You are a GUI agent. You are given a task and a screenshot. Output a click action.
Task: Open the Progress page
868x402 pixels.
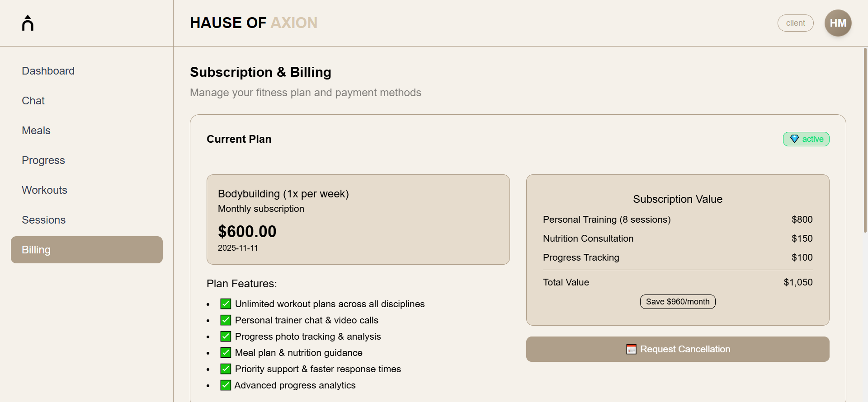click(43, 160)
